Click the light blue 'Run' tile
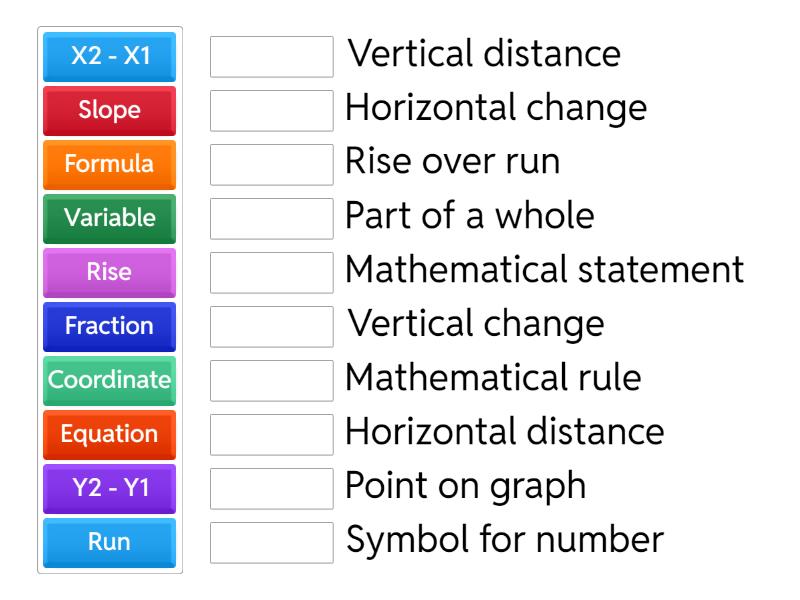This screenshot has width=800, height=600. point(110,543)
